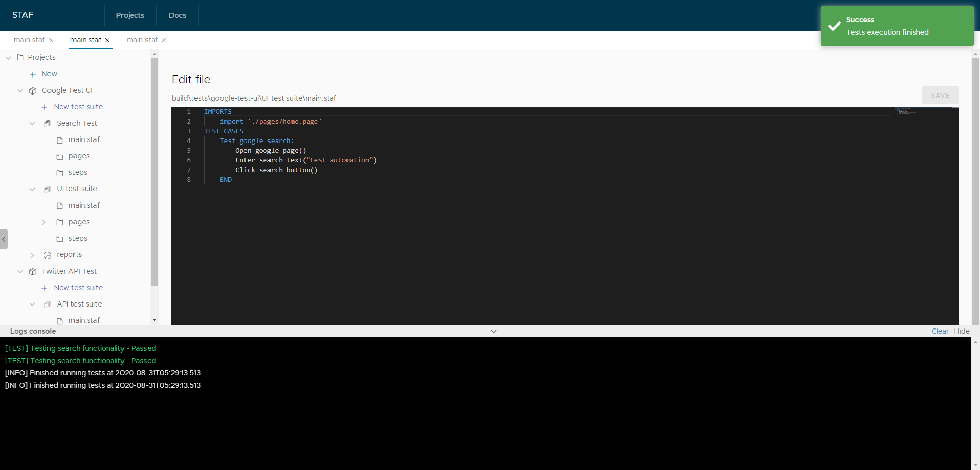The height and width of the screenshot is (470, 980).
Task: Click the plus icon beside New project
Action: [x=33, y=75]
